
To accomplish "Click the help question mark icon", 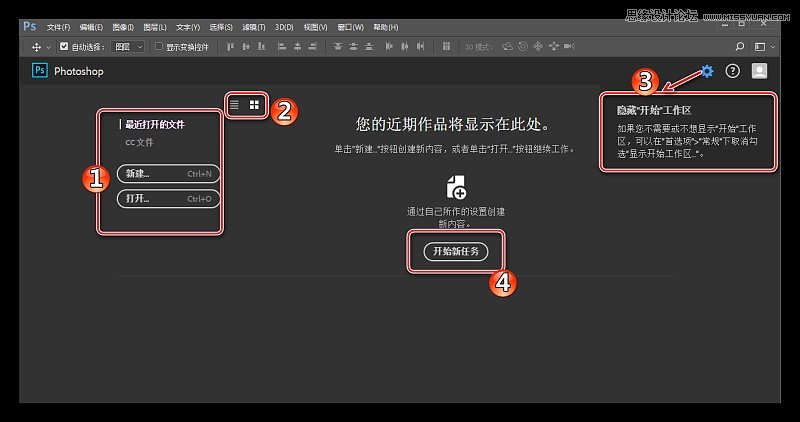I will (x=733, y=71).
